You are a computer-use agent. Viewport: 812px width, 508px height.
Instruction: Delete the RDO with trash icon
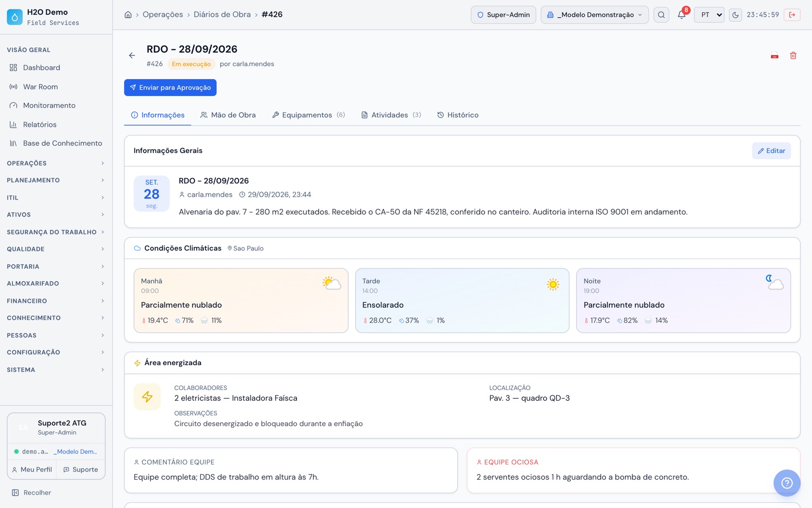coord(793,55)
